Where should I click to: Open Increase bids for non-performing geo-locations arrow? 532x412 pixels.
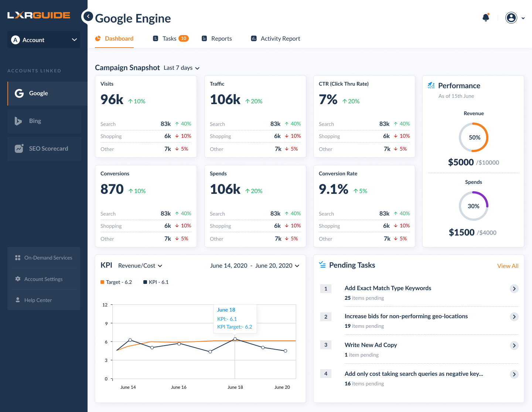click(514, 317)
